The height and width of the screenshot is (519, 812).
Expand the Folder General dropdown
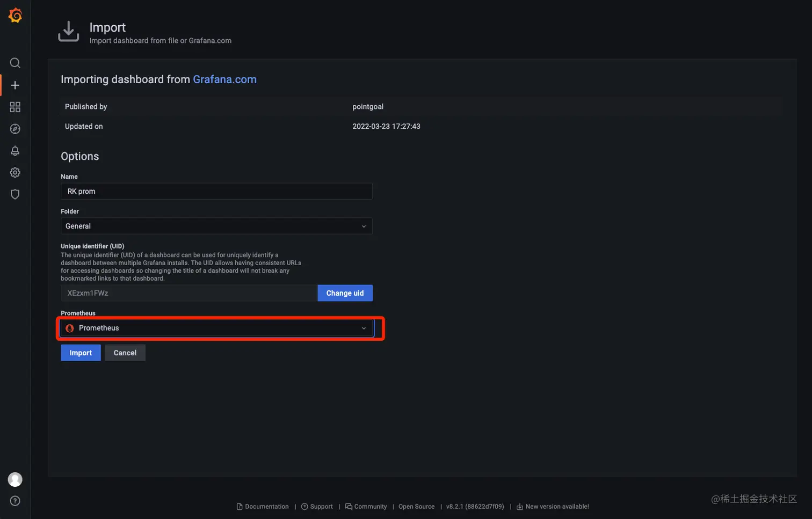[x=216, y=226]
